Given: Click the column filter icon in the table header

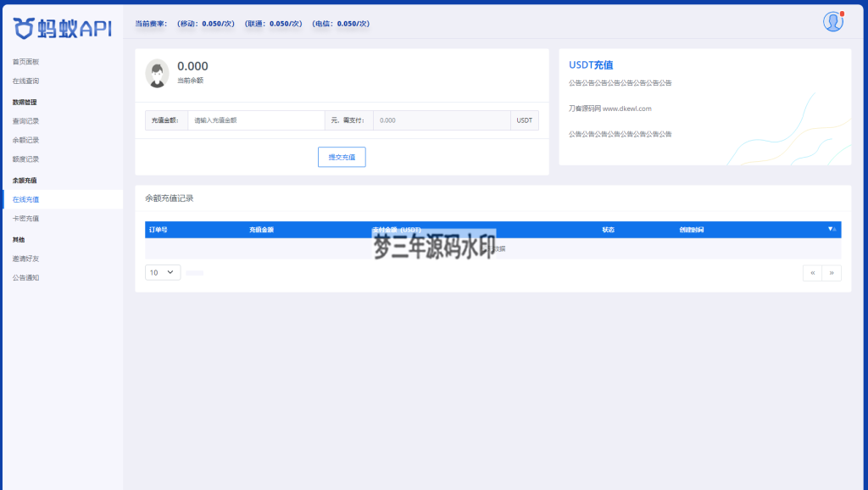Looking at the screenshot, I should [832, 230].
